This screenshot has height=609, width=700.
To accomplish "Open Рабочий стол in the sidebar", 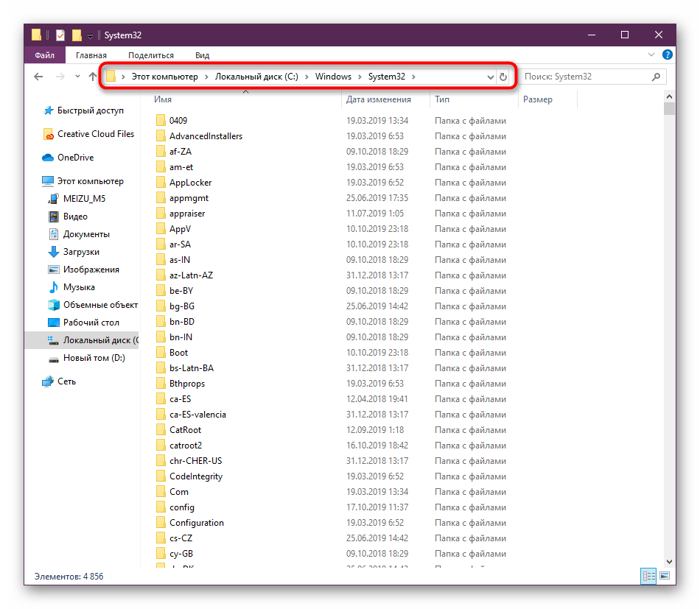I will tap(83, 323).
